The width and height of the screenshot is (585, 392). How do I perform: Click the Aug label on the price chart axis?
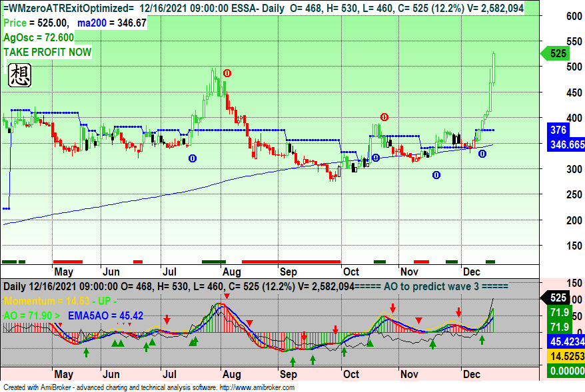tap(232, 272)
